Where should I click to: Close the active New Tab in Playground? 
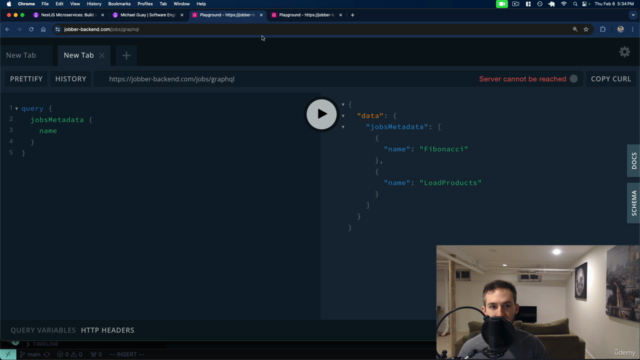[102, 56]
